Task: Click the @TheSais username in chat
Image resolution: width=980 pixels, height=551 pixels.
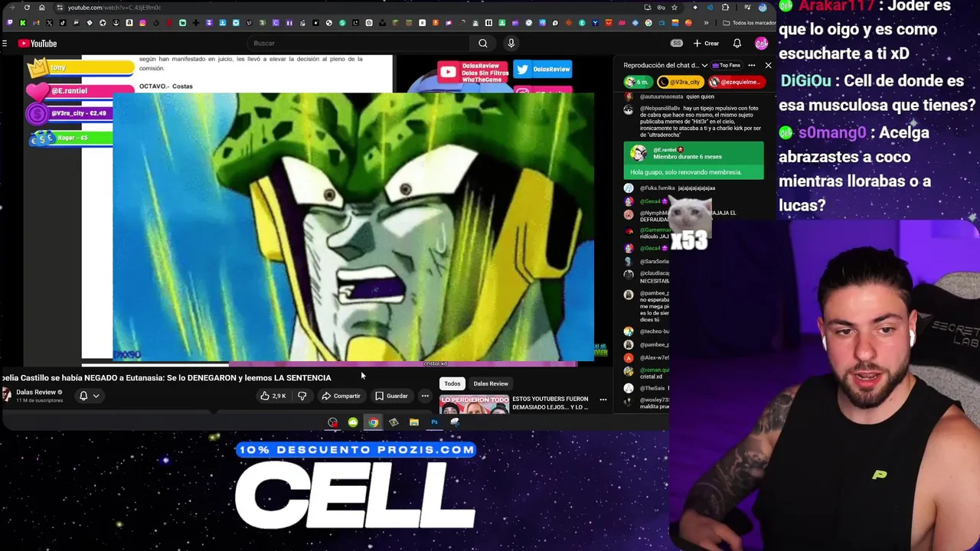Action: coord(653,388)
